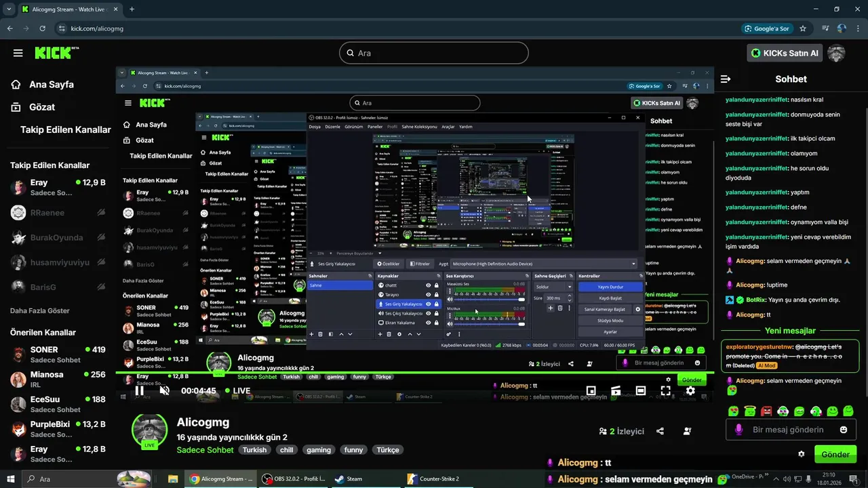
Task: Open the moderator tools icon beside share
Action: (688, 431)
